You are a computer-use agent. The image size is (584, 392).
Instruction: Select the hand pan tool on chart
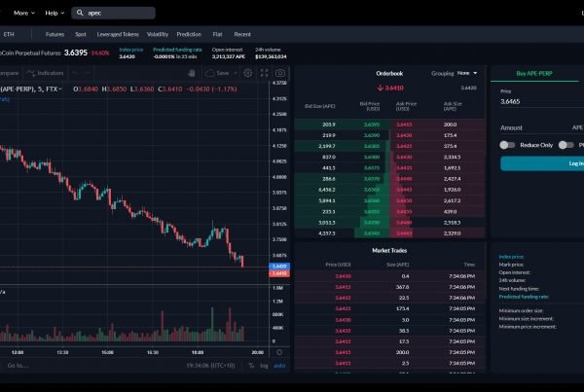click(192, 73)
